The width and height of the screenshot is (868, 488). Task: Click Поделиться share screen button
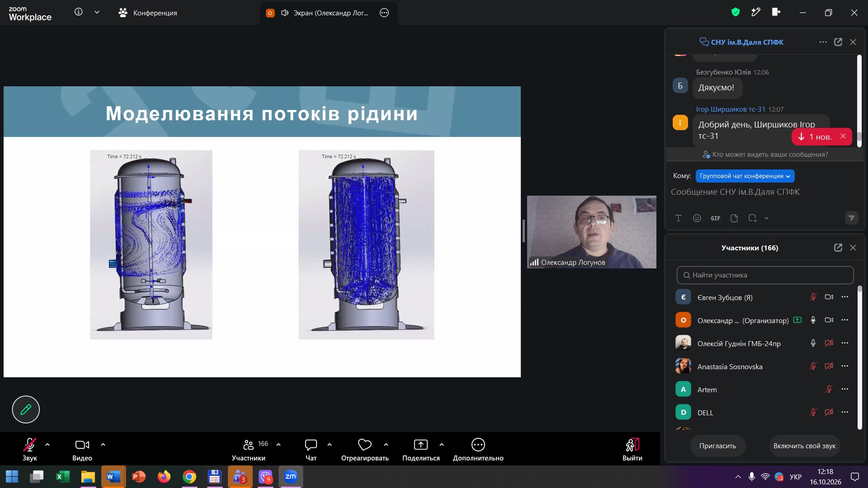pos(421,450)
